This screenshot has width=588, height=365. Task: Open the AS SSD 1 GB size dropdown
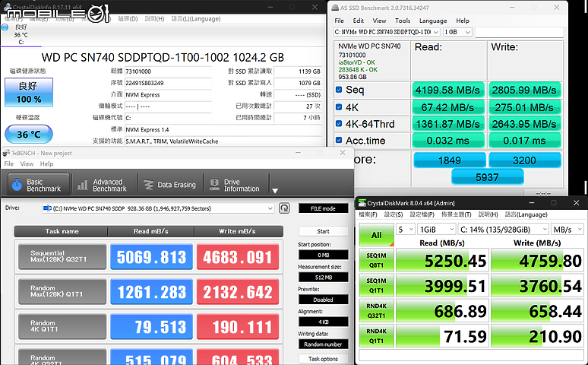point(457,32)
